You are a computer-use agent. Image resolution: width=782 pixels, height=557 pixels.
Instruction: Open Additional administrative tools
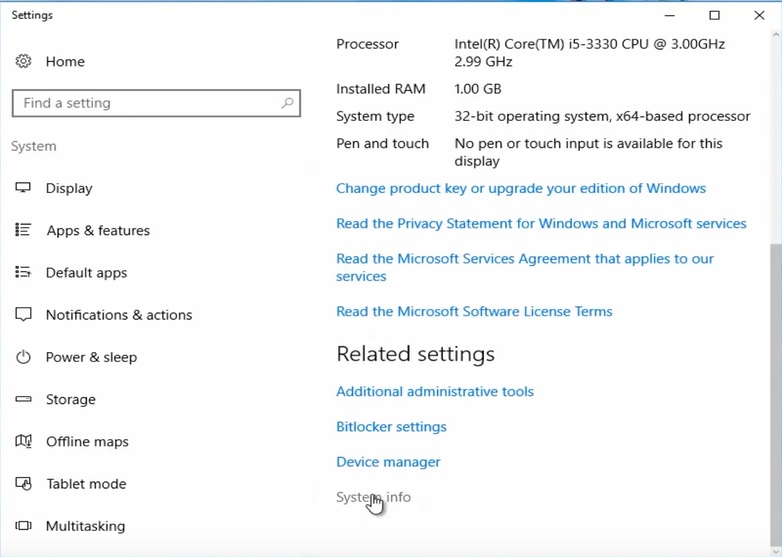pos(434,391)
